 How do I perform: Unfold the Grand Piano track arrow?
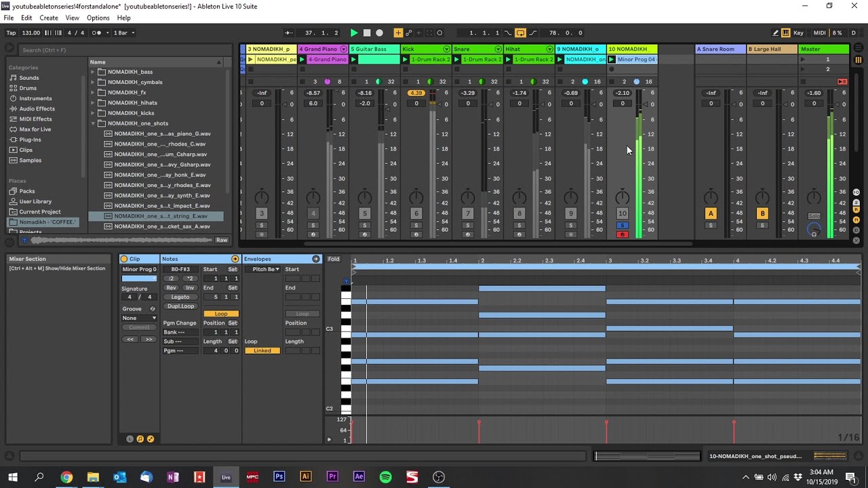pos(344,49)
